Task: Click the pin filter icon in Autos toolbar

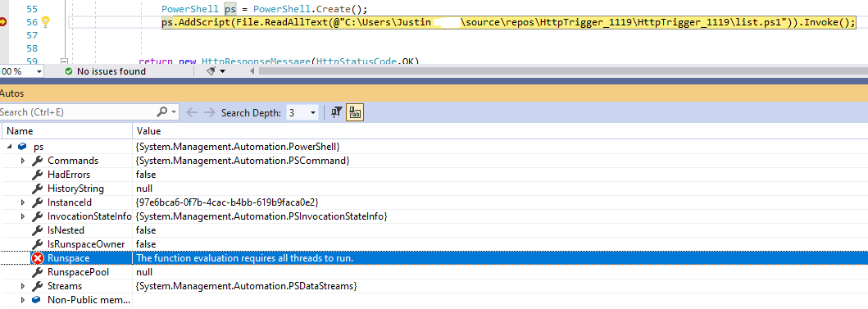Action: [x=337, y=112]
